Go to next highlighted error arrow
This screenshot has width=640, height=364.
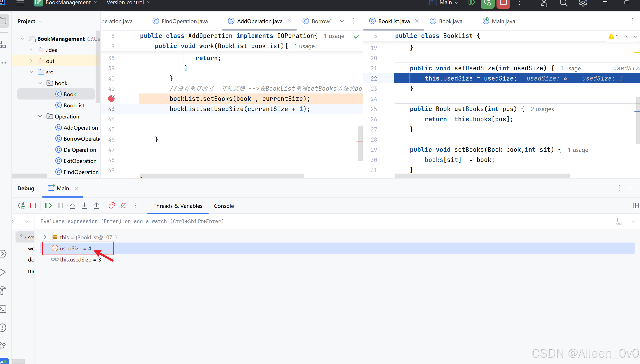click(x=635, y=37)
